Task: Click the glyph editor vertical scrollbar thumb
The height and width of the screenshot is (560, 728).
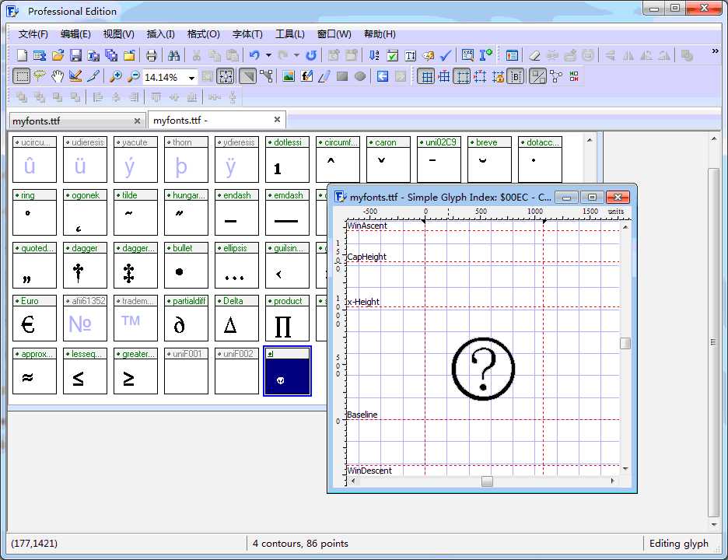Action: (625, 343)
